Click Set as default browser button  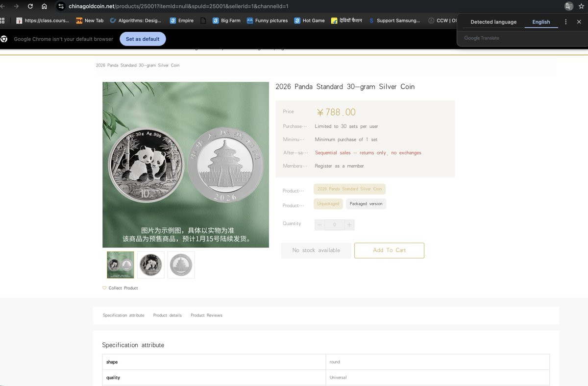(143, 39)
